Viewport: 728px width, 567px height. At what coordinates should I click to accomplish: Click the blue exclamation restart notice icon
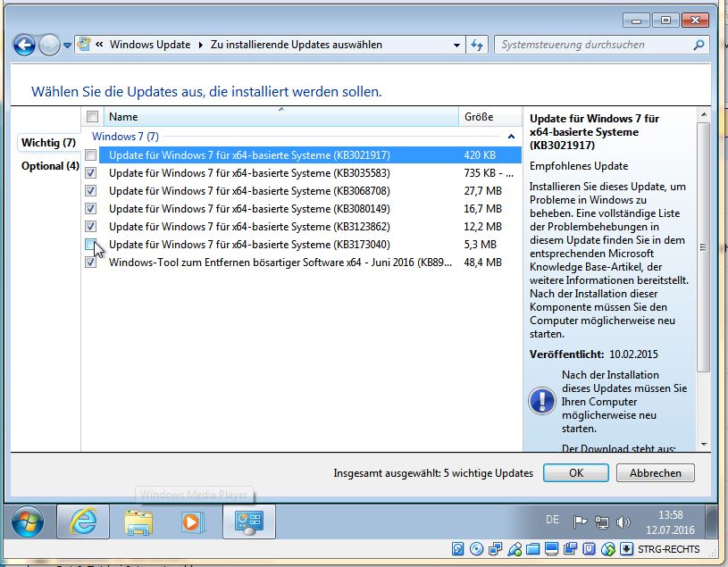coord(542,401)
